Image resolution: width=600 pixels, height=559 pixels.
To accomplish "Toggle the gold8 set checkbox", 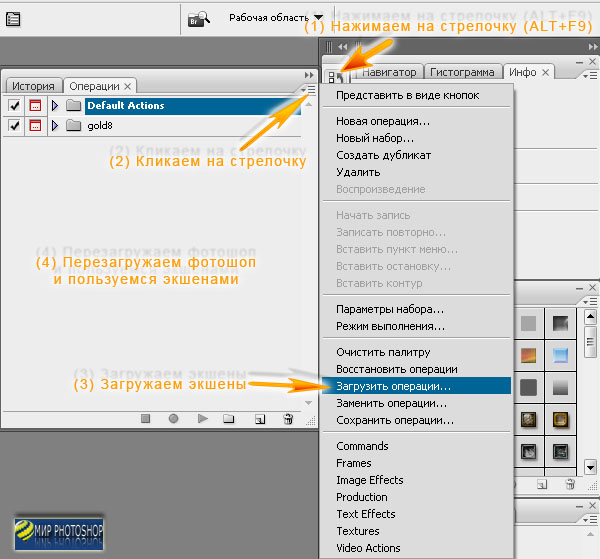I will (x=14, y=125).
